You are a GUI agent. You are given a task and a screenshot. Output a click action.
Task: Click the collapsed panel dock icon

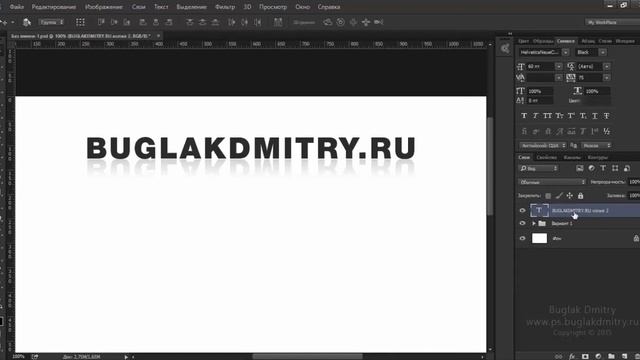pyautogui.click(x=505, y=49)
